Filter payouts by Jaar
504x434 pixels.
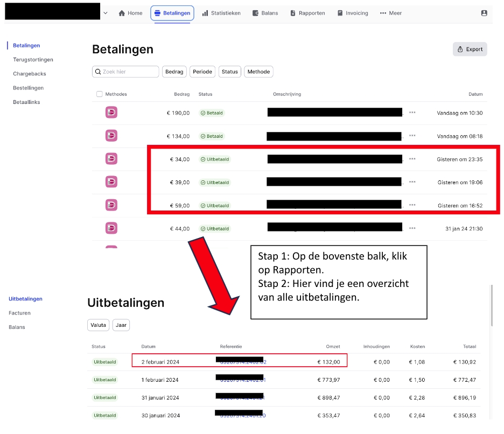pyautogui.click(x=121, y=325)
